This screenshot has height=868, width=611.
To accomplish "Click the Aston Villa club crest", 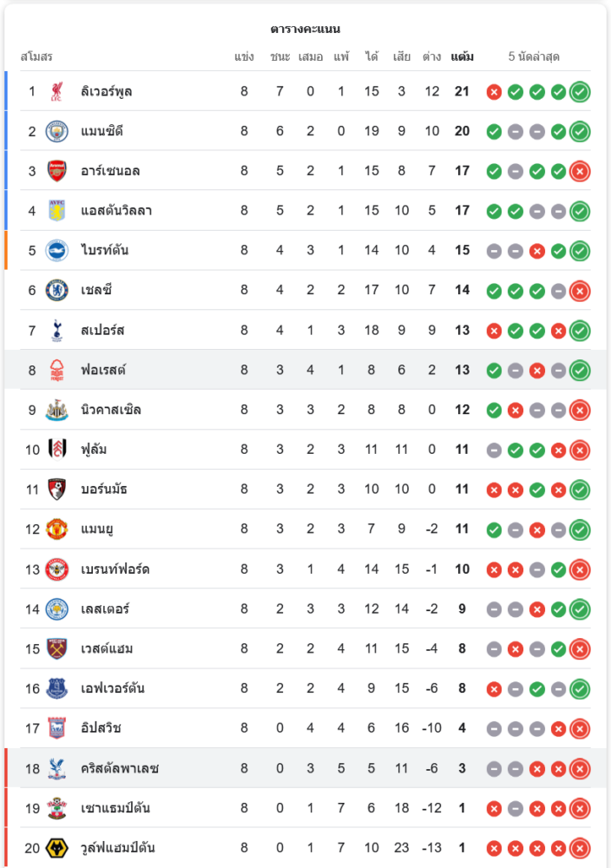I will click(x=56, y=210).
